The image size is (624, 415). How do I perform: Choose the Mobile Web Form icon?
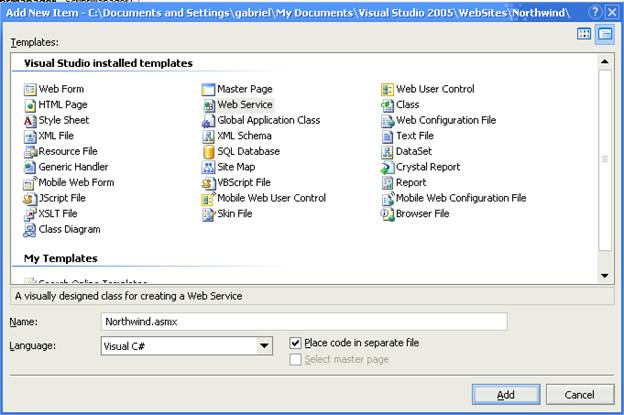click(30, 183)
